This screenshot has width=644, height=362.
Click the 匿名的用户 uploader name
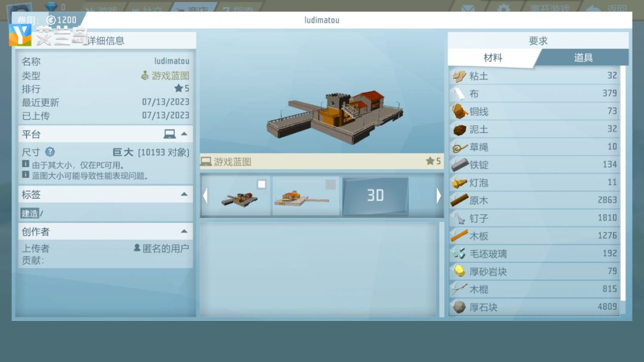coord(165,248)
